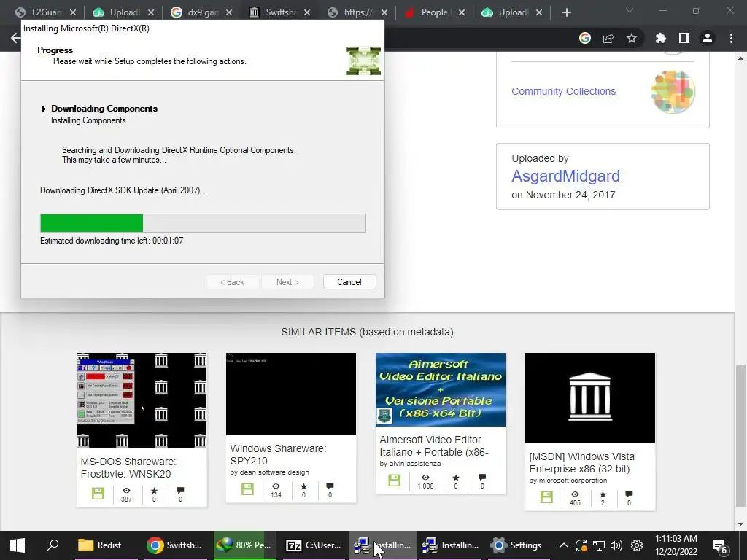Open Aimersoft Video Editor Italiano title link
This screenshot has width=747, height=560.
434,446
